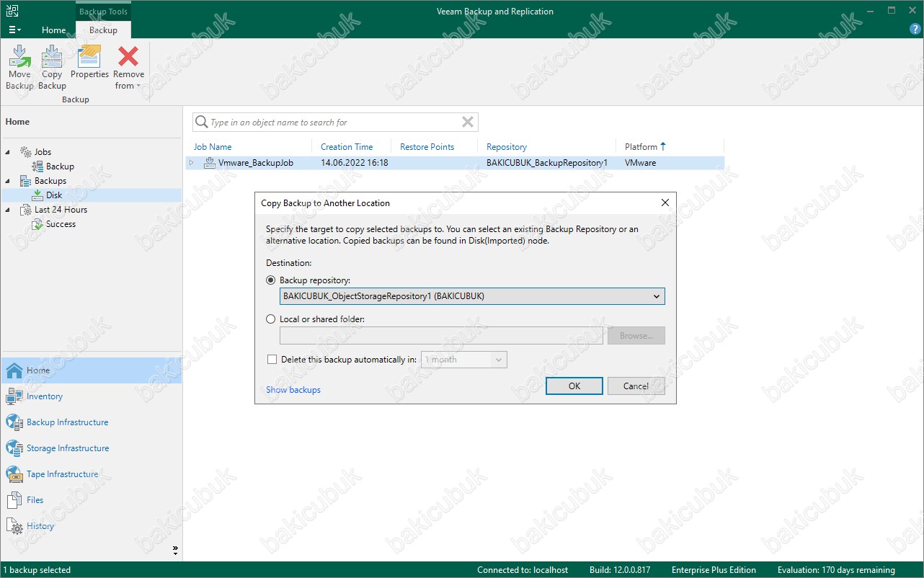Minimize the Veeam window

pyautogui.click(x=871, y=11)
